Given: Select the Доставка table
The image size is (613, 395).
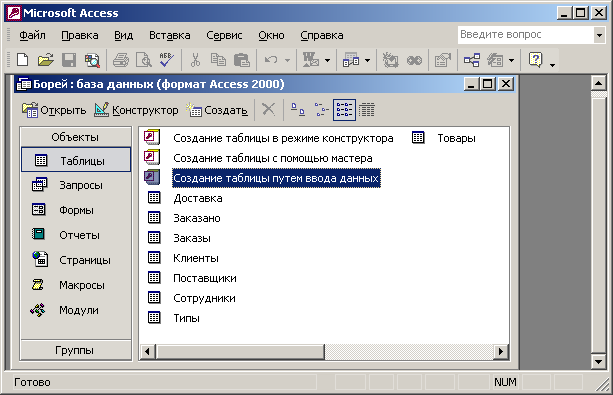Looking at the screenshot, I should click(x=185, y=198).
